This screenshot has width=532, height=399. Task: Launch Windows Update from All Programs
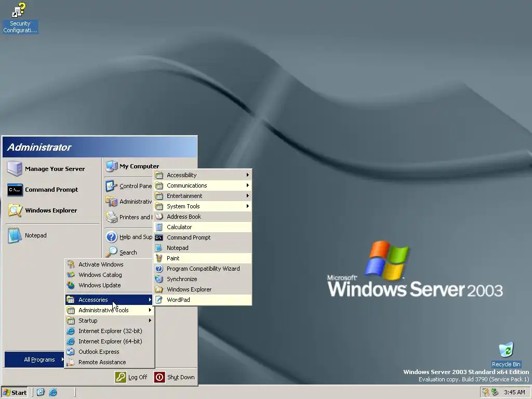pos(109,285)
